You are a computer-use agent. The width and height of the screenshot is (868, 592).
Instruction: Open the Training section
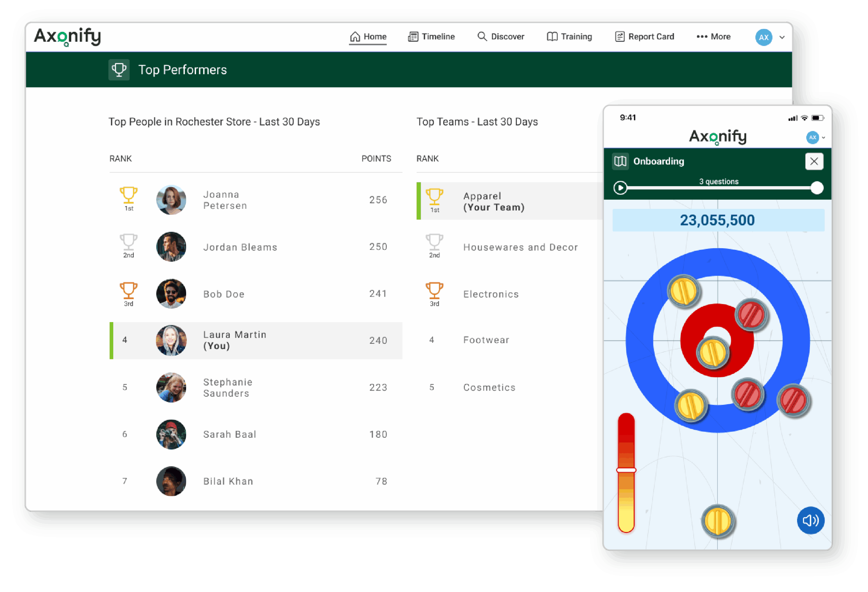click(x=569, y=37)
